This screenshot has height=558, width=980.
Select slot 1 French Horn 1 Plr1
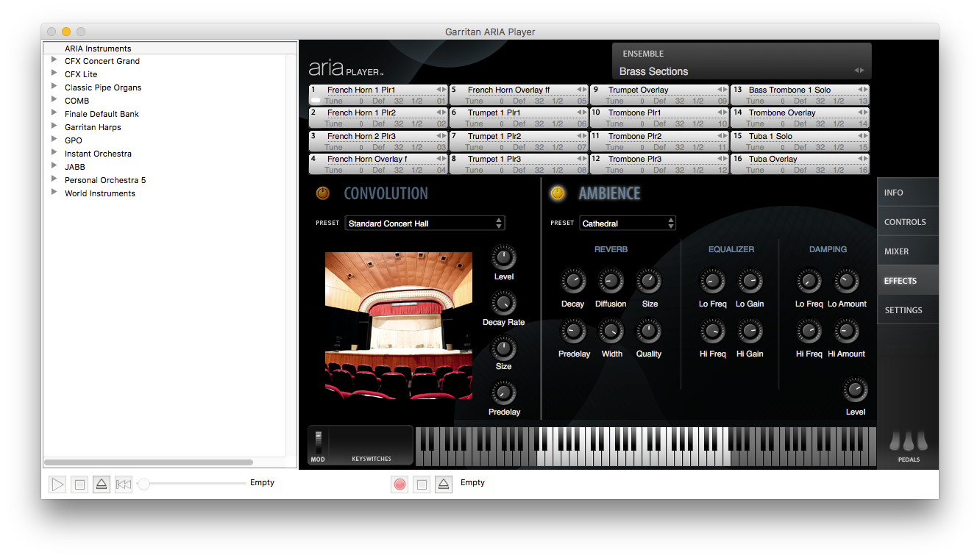click(x=378, y=95)
